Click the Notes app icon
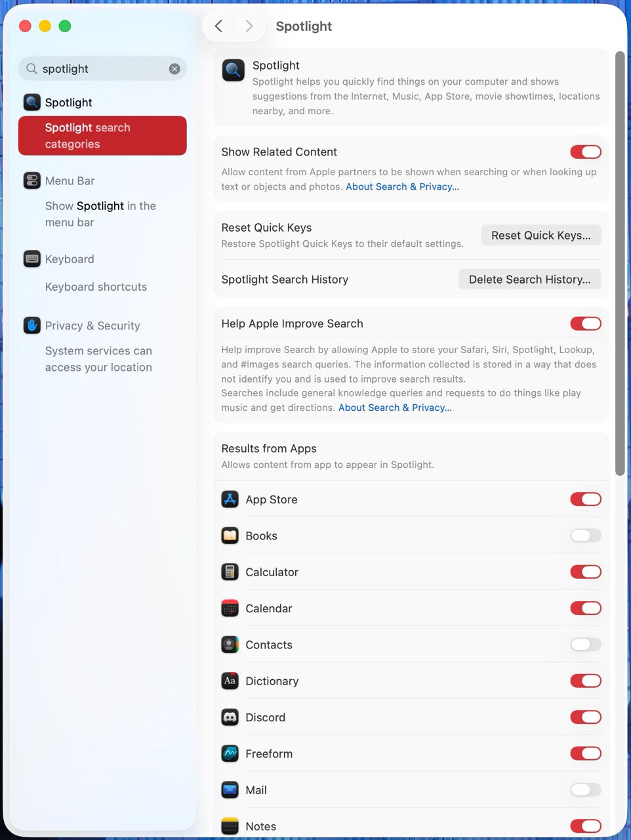The height and width of the screenshot is (840, 631). (230, 826)
